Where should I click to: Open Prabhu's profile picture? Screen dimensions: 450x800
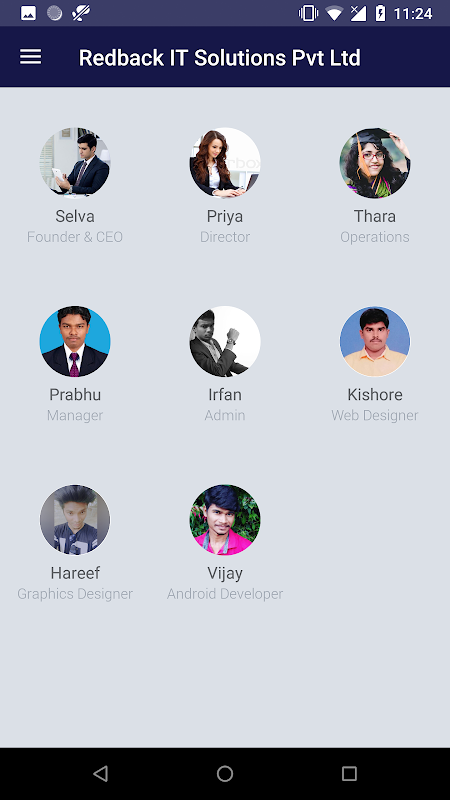tap(75, 341)
